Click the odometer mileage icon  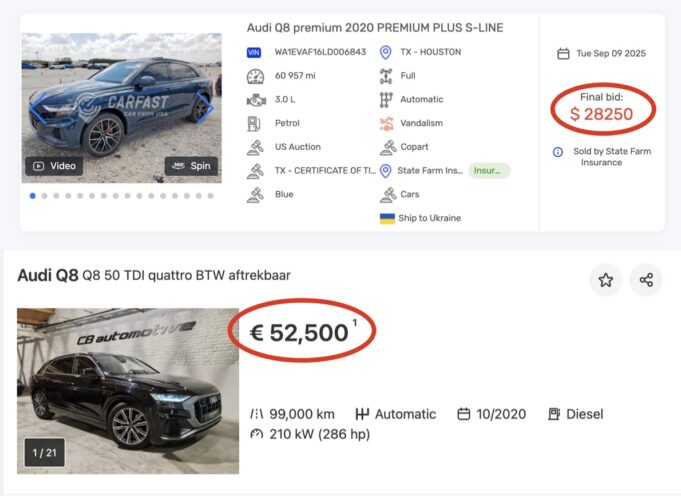[x=254, y=76]
